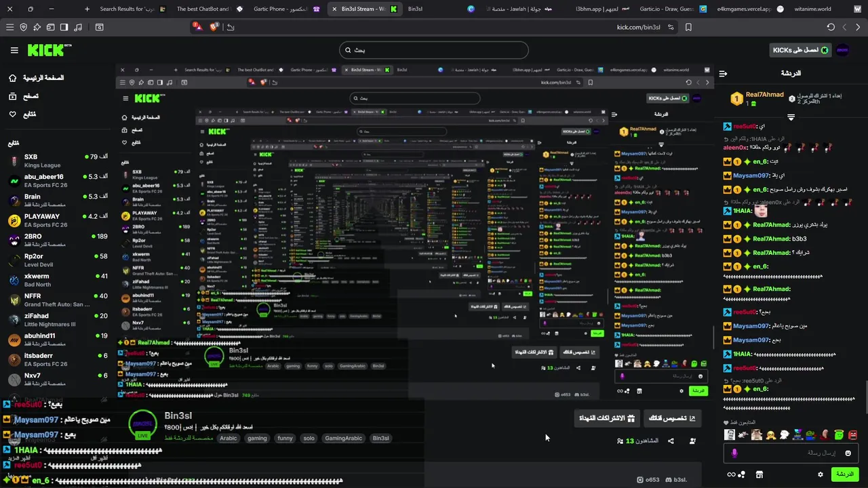Select the Arabic tag under the stream
This screenshot has height=488, width=868.
(229, 438)
